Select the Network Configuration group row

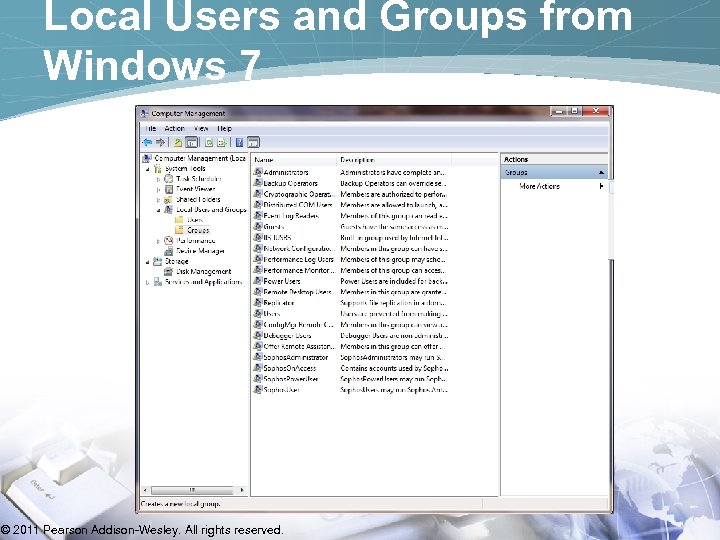tap(351, 248)
